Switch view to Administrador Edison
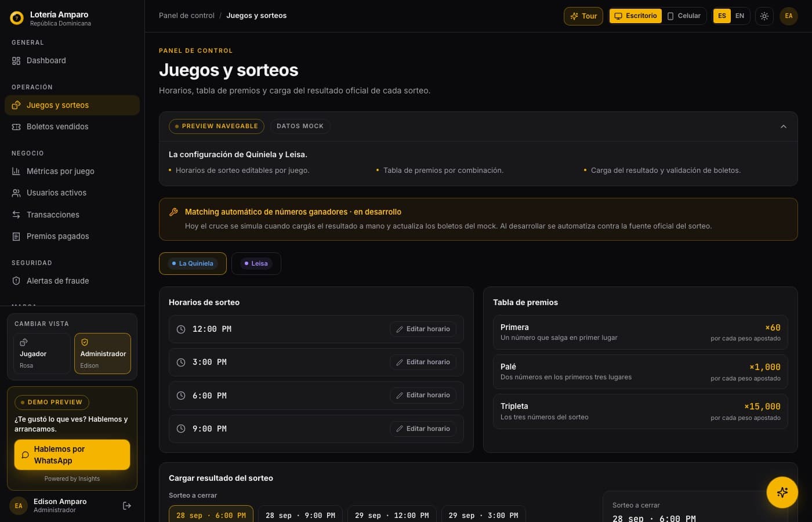Image resolution: width=812 pixels, height=522 pixels. tap(103, 353)
